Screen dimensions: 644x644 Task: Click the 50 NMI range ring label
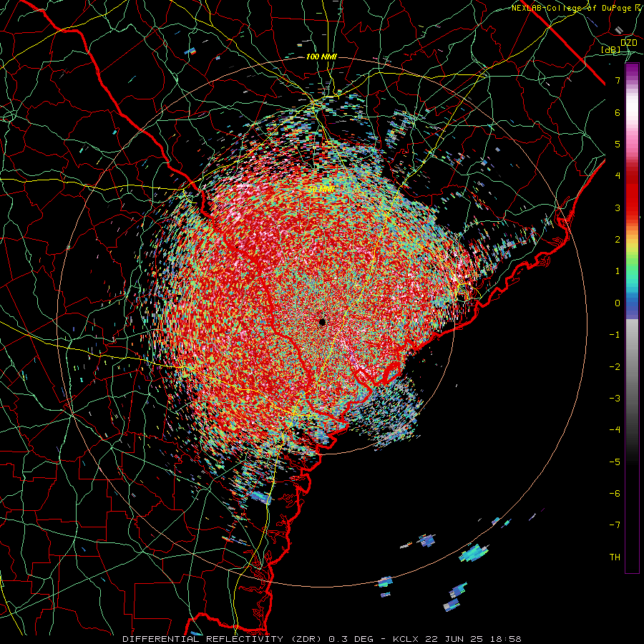[321, 190]
